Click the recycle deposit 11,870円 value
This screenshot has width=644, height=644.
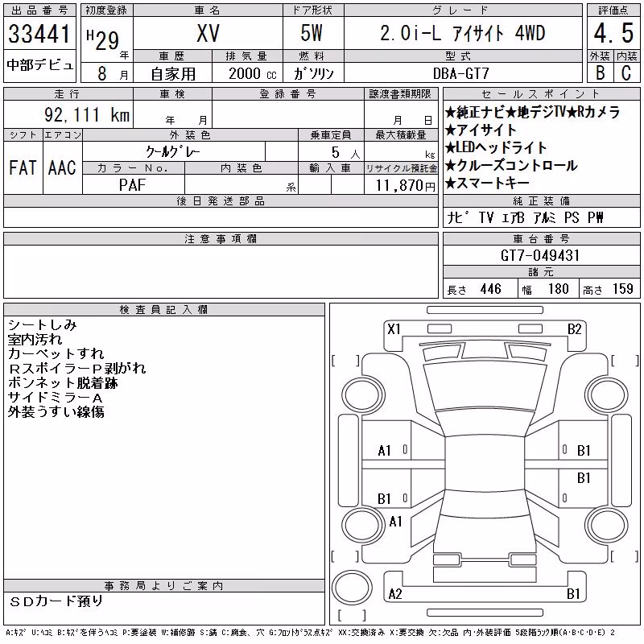point(405,185)
